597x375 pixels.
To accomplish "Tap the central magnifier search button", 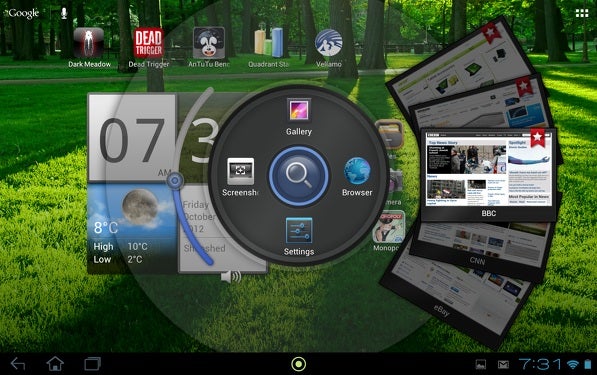I will (298, 176).
